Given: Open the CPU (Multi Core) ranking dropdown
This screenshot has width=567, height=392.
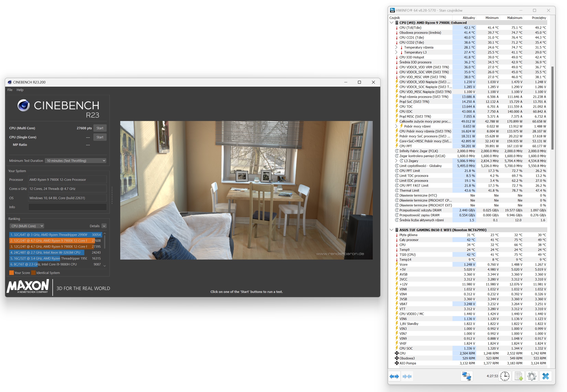Looking at the screenshot, I should coord(27,226).
